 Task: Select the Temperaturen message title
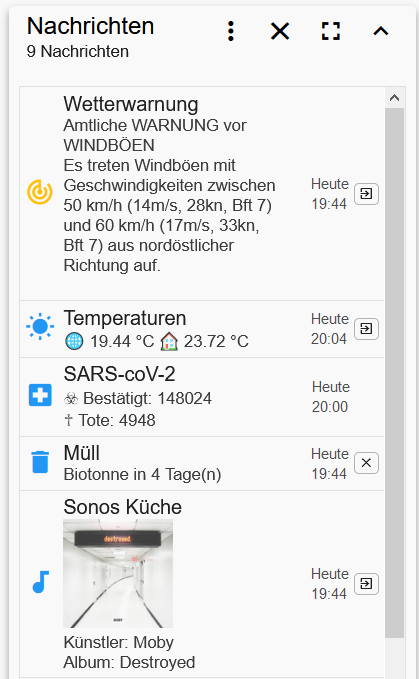[x=125, y=318]
